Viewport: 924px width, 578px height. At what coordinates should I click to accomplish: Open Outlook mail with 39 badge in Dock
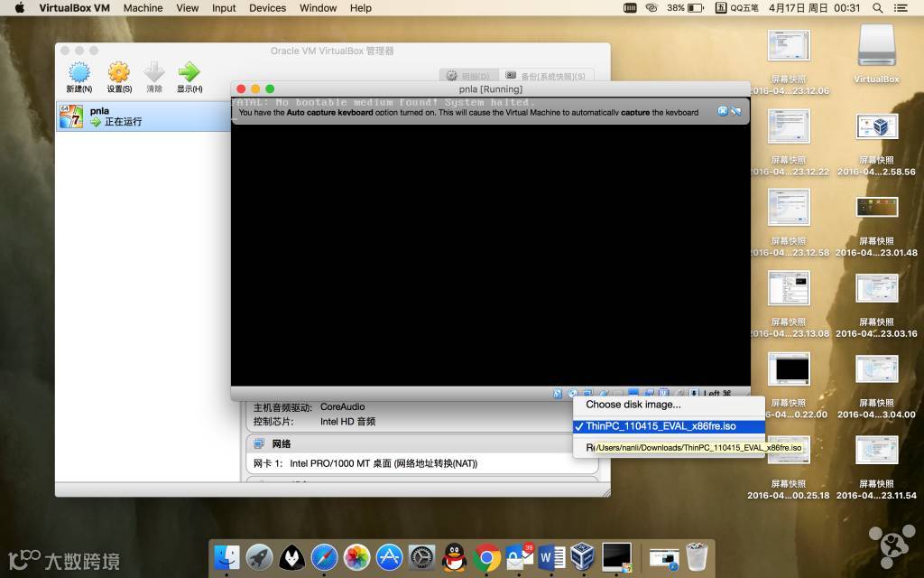coord(519,556)
